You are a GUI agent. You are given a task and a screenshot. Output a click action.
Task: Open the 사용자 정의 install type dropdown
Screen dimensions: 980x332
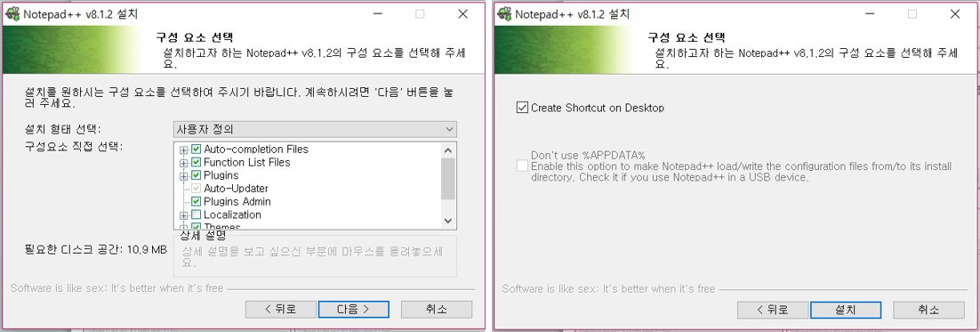tap(315, 129)
